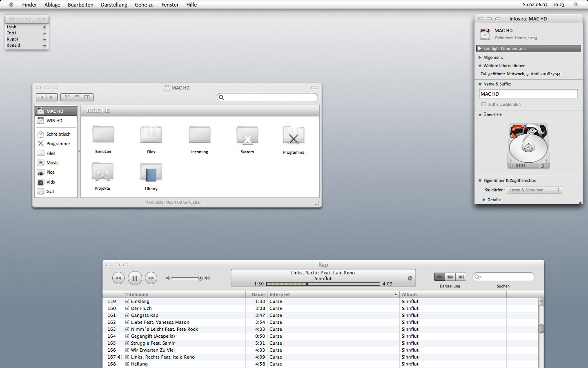Open Lesen & Schreiben permissions dropdown

(535, 190)
